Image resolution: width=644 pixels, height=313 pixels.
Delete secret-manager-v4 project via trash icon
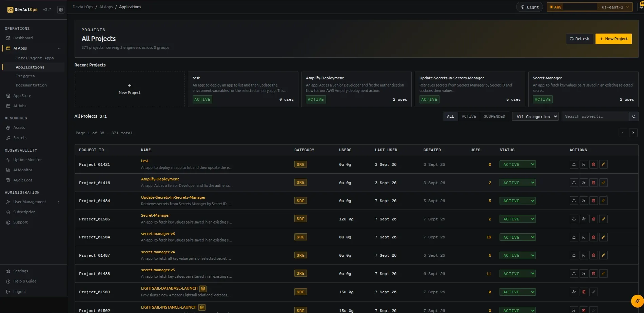(x=593, y=255)
